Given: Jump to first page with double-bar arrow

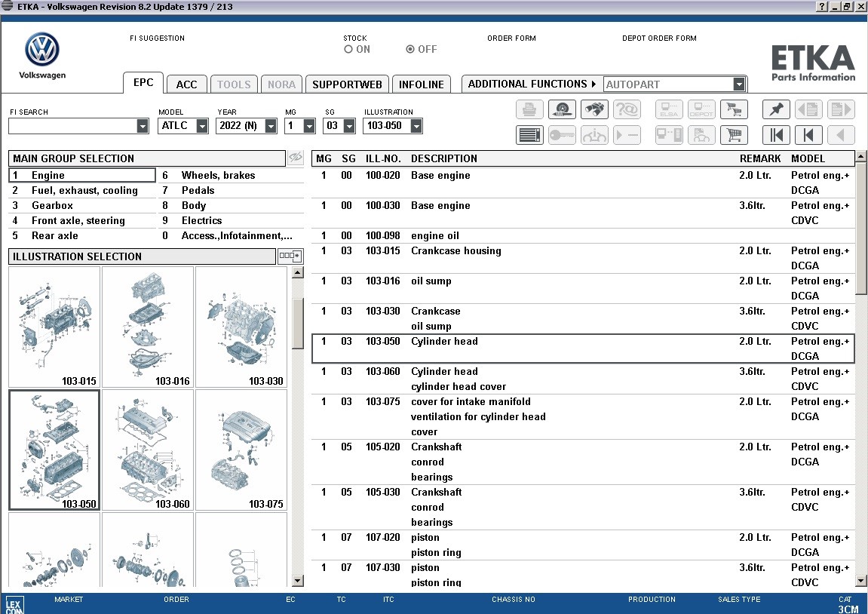Looking at the screenshot, I should (x=775, y=134).
